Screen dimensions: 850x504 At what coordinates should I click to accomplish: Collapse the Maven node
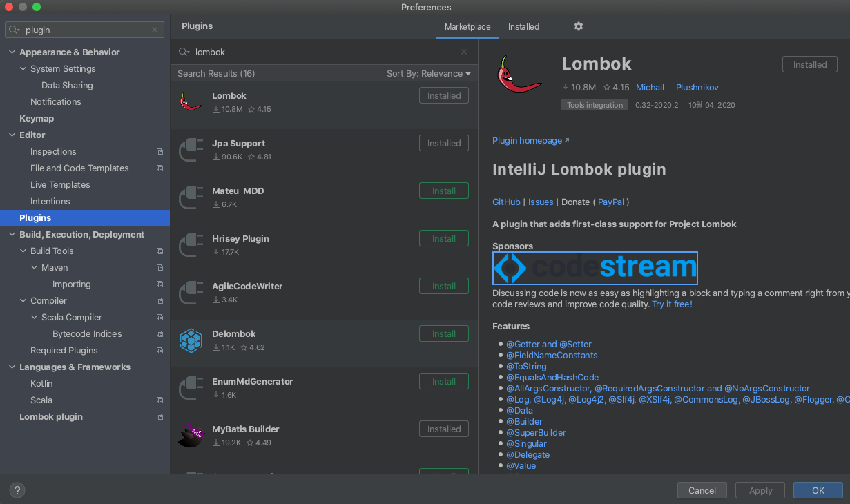tap(35, 268)
